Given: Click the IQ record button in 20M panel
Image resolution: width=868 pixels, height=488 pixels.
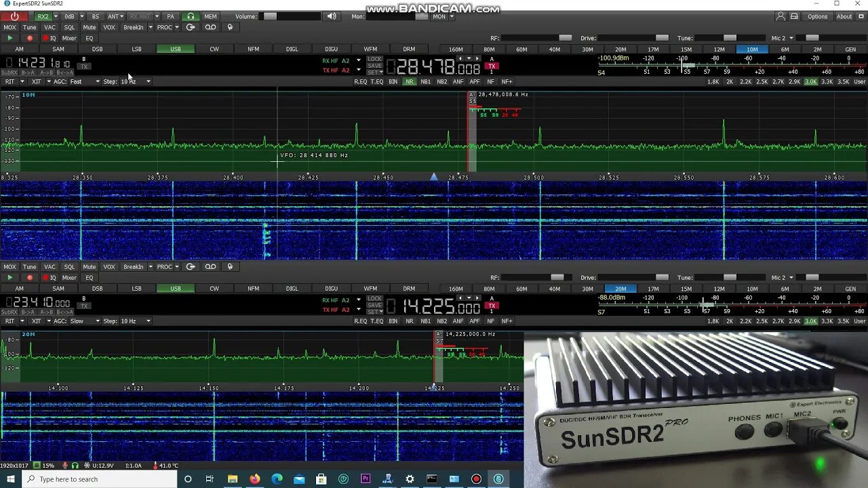Looking at the screenshot, I should (x=50, y=277).
